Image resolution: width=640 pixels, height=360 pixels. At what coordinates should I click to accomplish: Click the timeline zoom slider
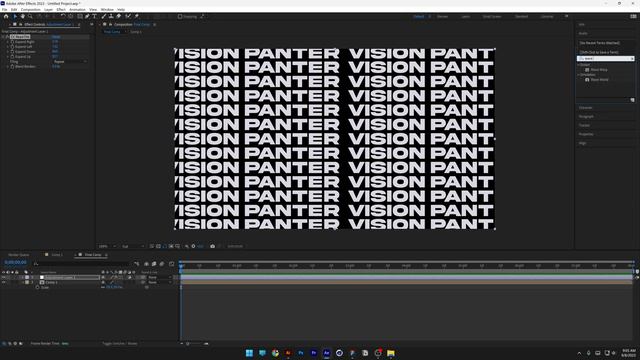point(195,344)
